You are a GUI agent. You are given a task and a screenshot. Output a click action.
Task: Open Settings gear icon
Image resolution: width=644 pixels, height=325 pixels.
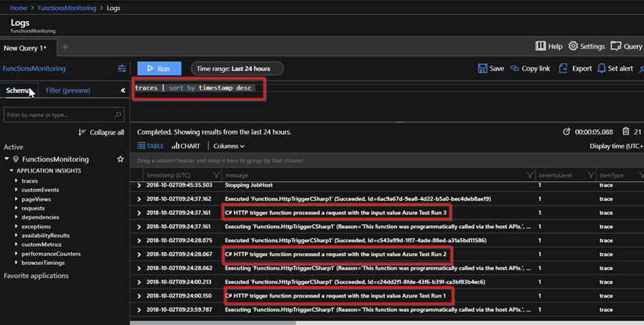click(573, 46)
